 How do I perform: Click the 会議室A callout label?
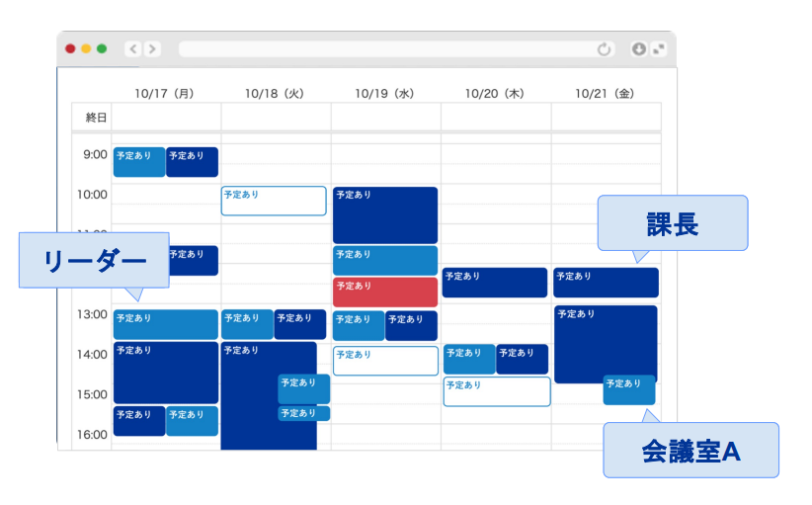pos(690,451)
